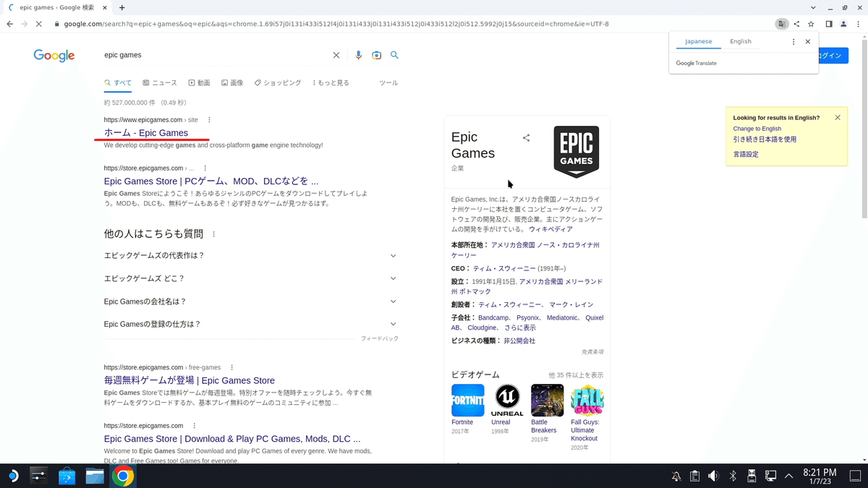Click the Google logo

[54, 56]
